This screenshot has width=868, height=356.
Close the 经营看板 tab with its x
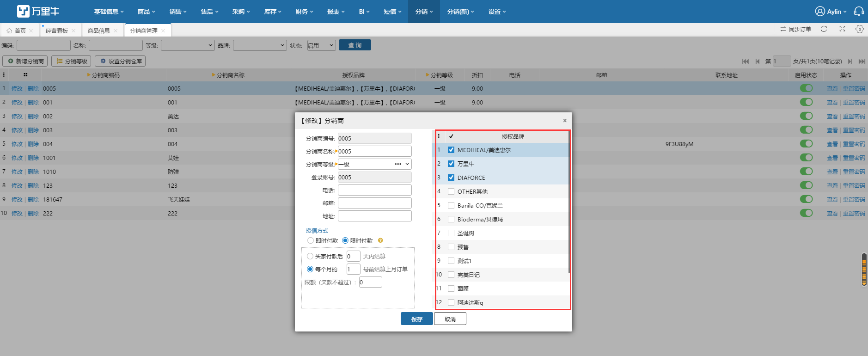[x=73, y=31]
